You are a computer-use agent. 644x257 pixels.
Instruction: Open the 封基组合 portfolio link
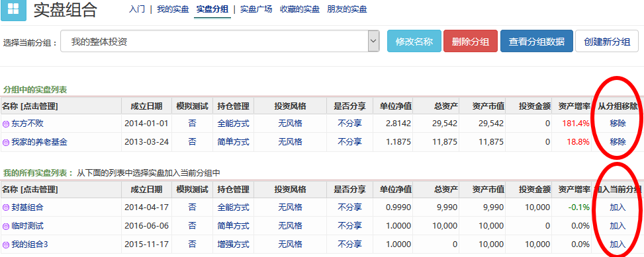tap(27, 207)
